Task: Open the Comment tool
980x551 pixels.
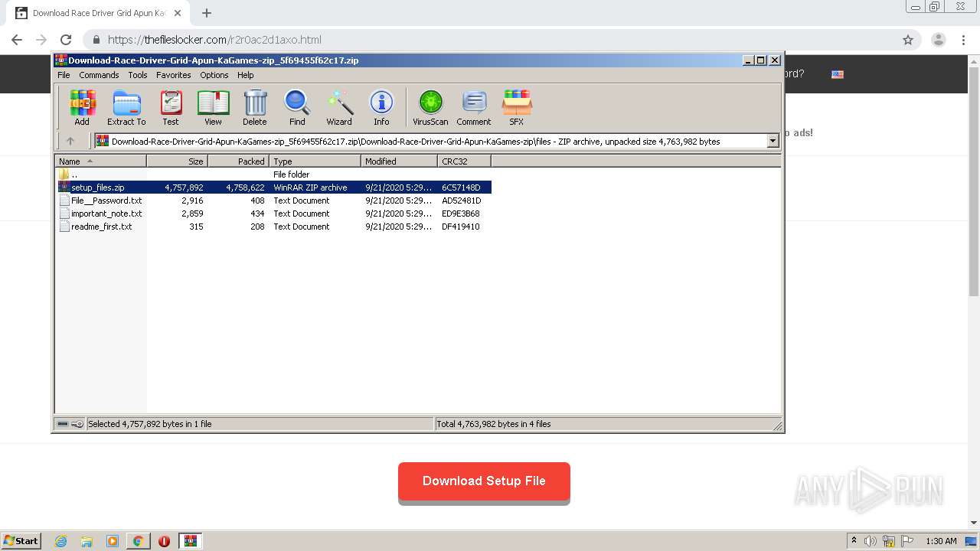Action: coord(474,107)
